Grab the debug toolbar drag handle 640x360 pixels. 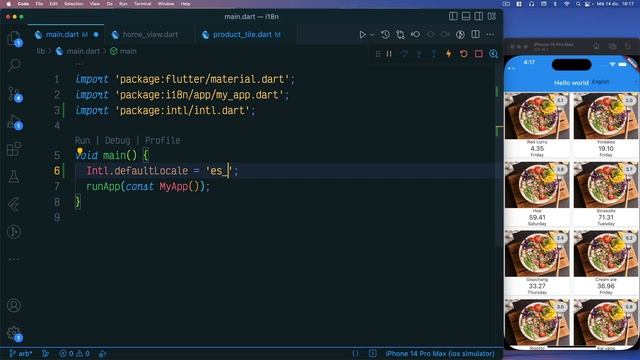click(378, 54)
